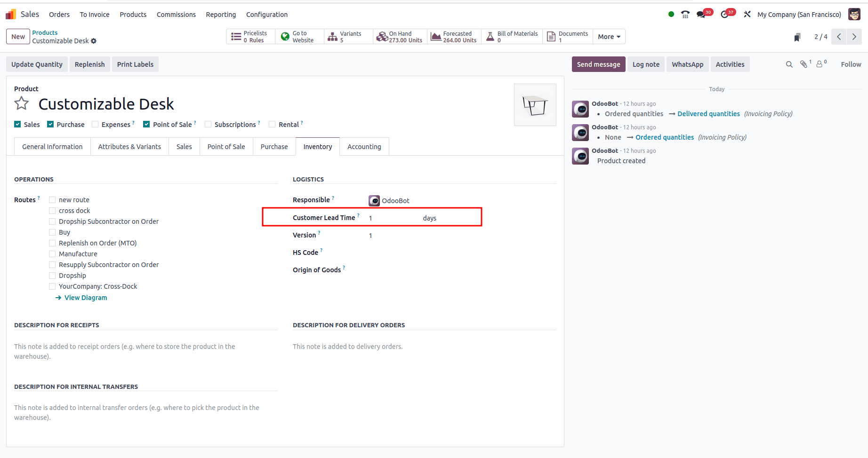Open attachments paperclip in the chatter
The width and height of the screenshot is (868, 458).
[x=804, y=64]
